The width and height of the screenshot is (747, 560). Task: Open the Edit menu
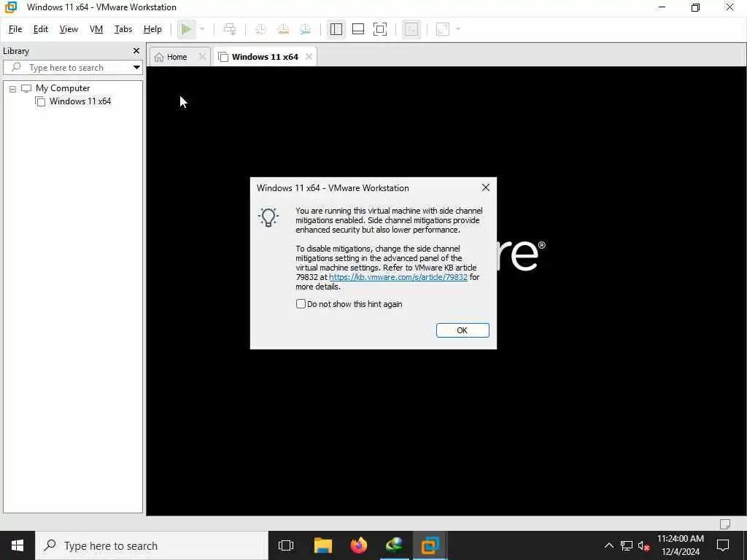coord(41,29)
